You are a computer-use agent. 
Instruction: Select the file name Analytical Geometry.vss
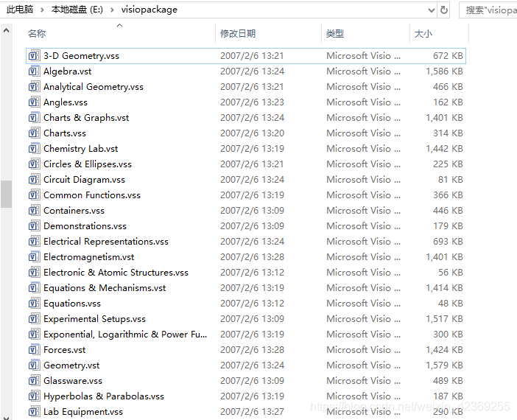(94, 87)
